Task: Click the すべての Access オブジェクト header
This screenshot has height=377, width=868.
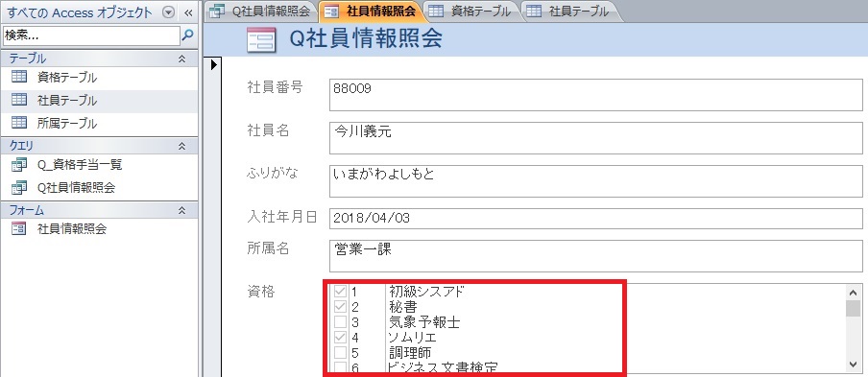Action: pos(80,12)
